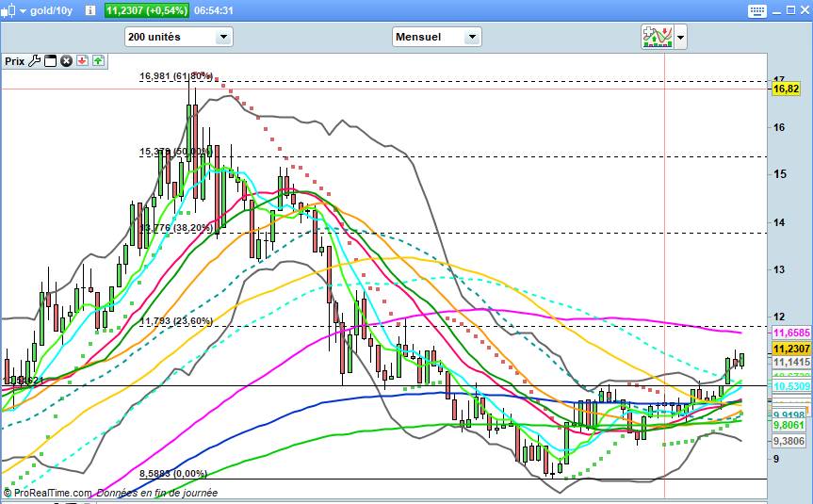813x504 pixels.
Task: Click the Prix panel window icon
Action: (x=51, y=60)
